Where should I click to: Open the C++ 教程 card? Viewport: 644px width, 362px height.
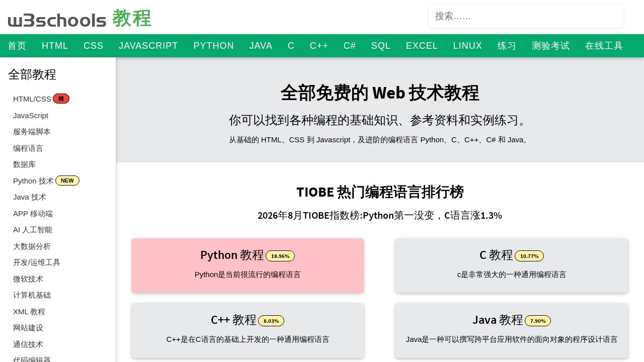(x=248, y=330)
